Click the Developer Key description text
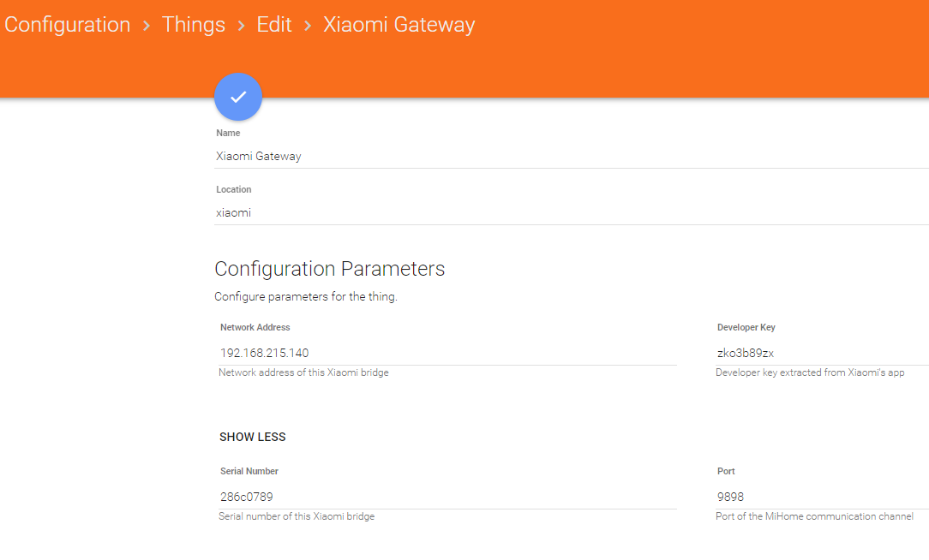This screenshot has height=560, width=929. [810, 372]
